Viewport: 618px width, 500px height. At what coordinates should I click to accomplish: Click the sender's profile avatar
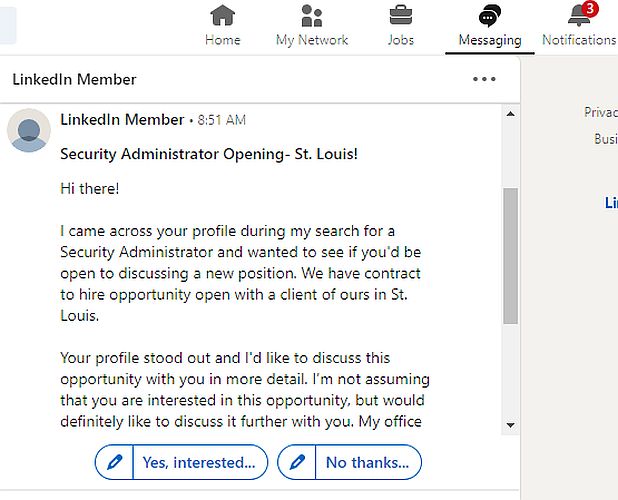click(x=29, y=130)
